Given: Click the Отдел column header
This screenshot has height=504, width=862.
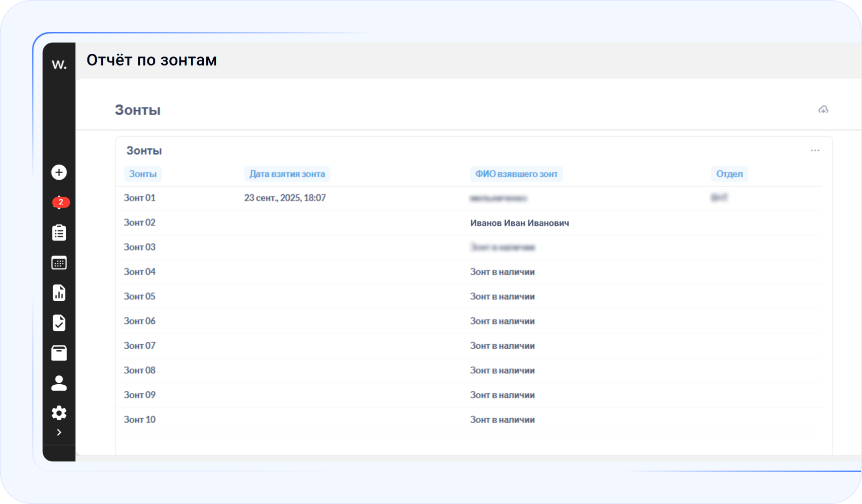Looking at the screenshot, I should point(729,174).
